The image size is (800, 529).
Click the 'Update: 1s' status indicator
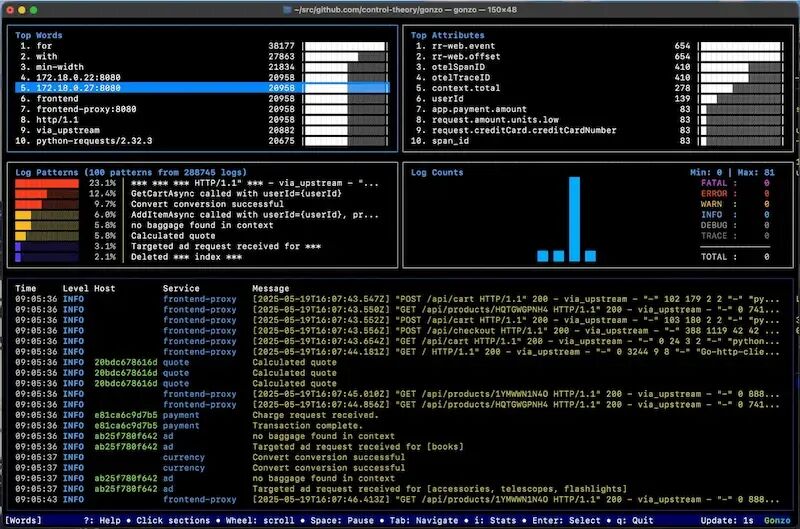pyautogui.click(x=727, y=520)
